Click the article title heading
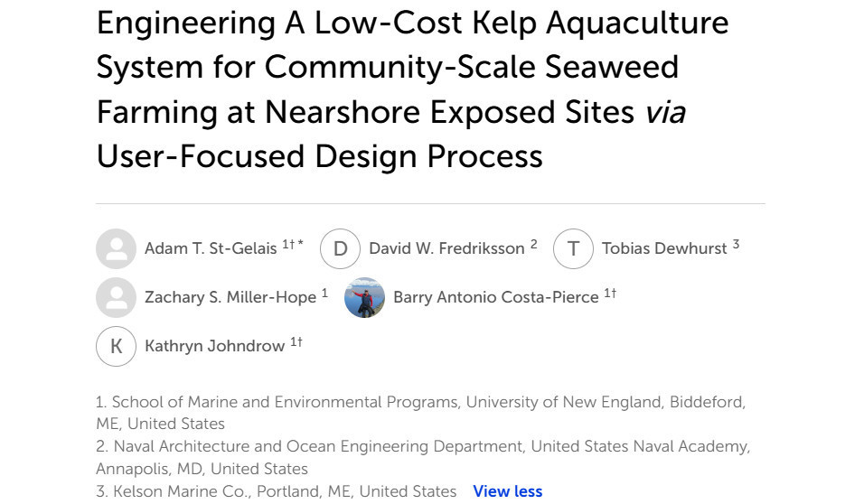 tap(412, 89)
